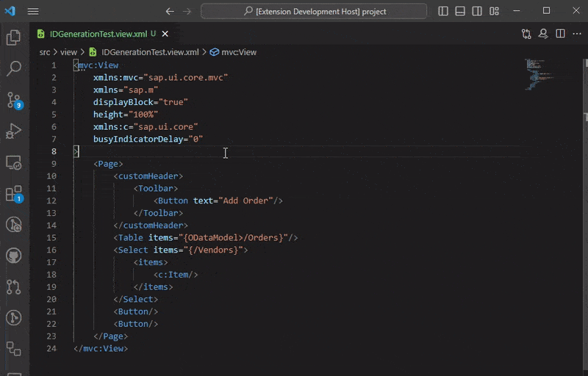Close the IDGenerationTest.view.xml tab
The width and height of the screenshot is (588, 376).
tap(165, 34)
